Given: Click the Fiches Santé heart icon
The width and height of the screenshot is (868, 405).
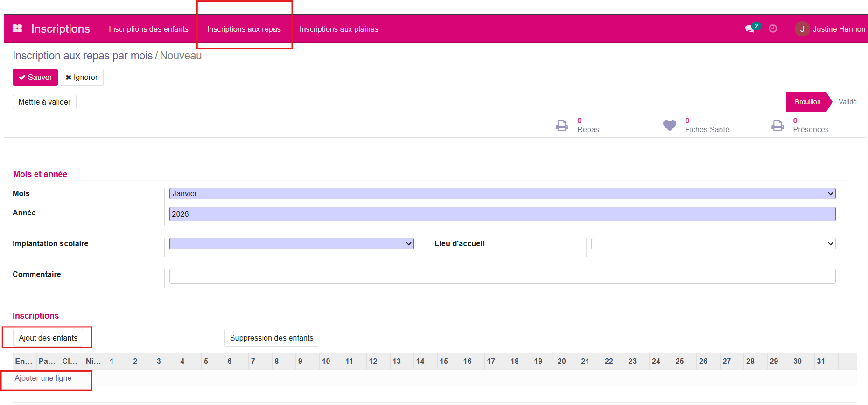Looking at the screenshot, I should point(669,126).
